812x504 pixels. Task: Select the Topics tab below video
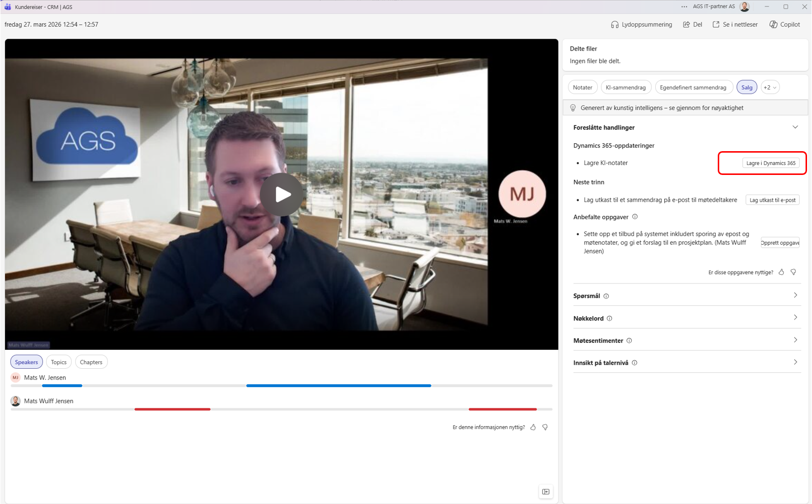click(x=59, y=362)
